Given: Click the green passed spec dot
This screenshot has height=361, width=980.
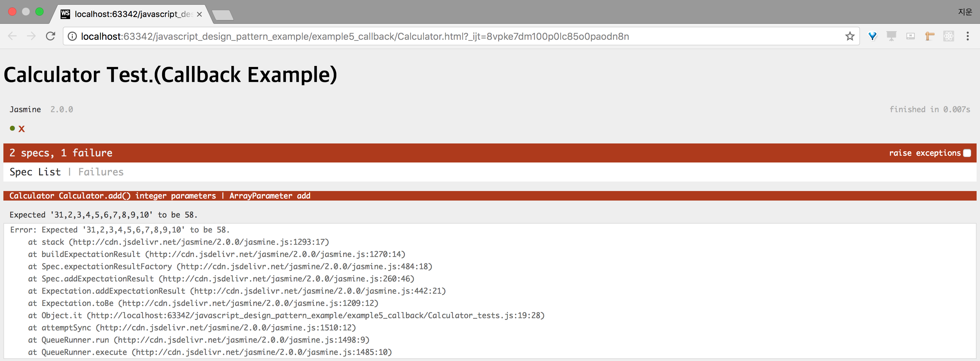Looking at the screenshot, I should coord(13,128).
